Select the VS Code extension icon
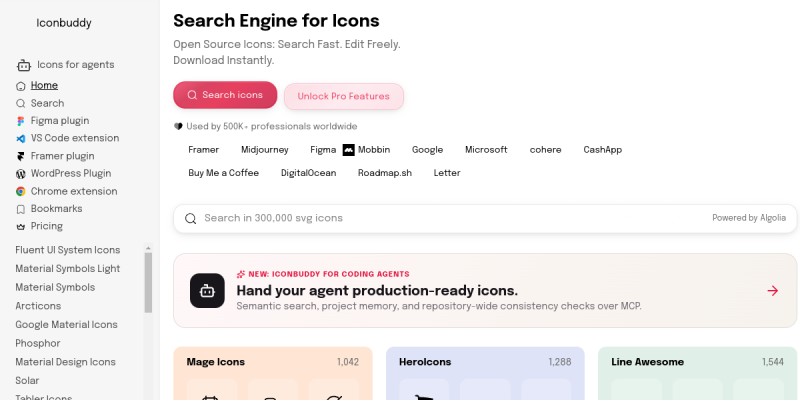Viewport: 800px width, 400px height. point(20,139)
